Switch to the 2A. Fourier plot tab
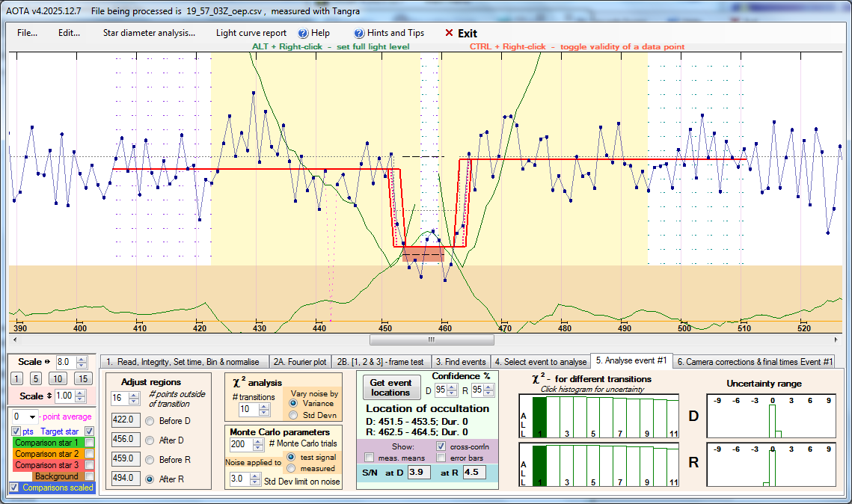852x504 pixels. point(299,362)
